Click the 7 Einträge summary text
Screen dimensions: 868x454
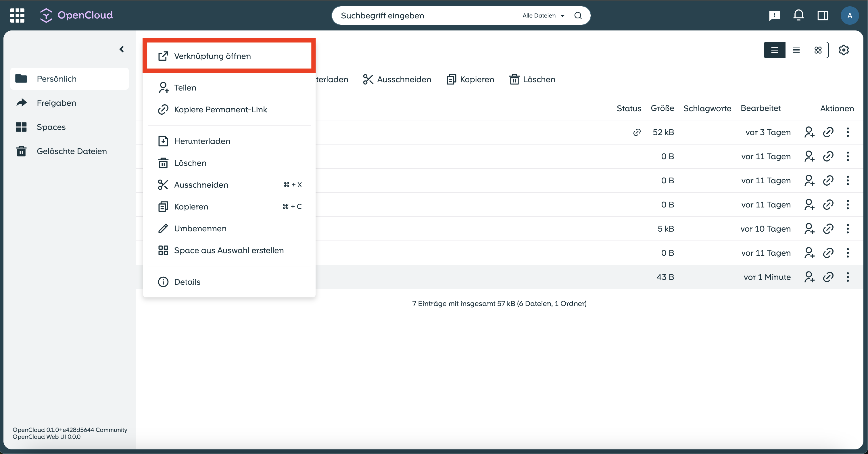click(499, 303)
